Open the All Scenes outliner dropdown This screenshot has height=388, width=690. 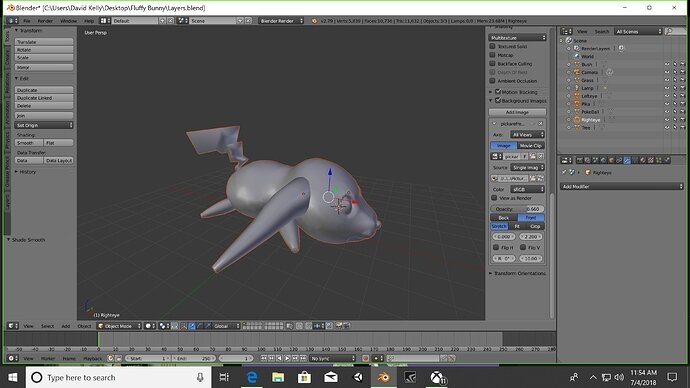tap(639, 31)
